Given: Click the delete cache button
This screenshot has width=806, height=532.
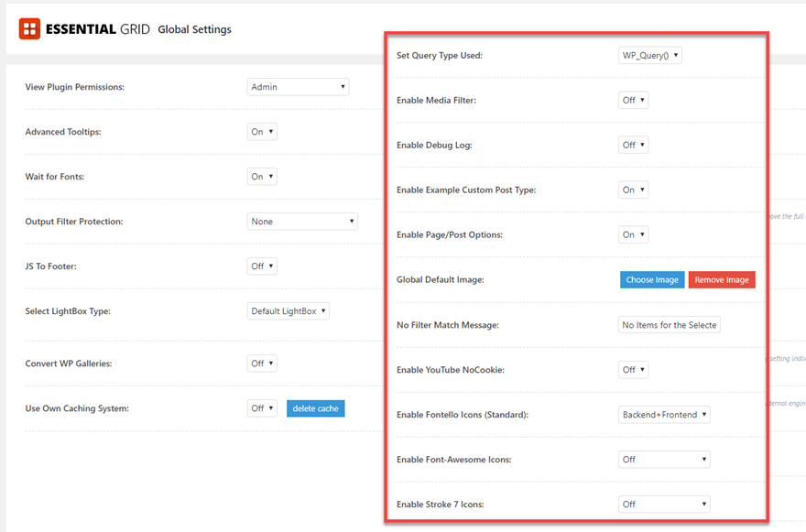Looking at the screenshot, I should pos(315,408).
